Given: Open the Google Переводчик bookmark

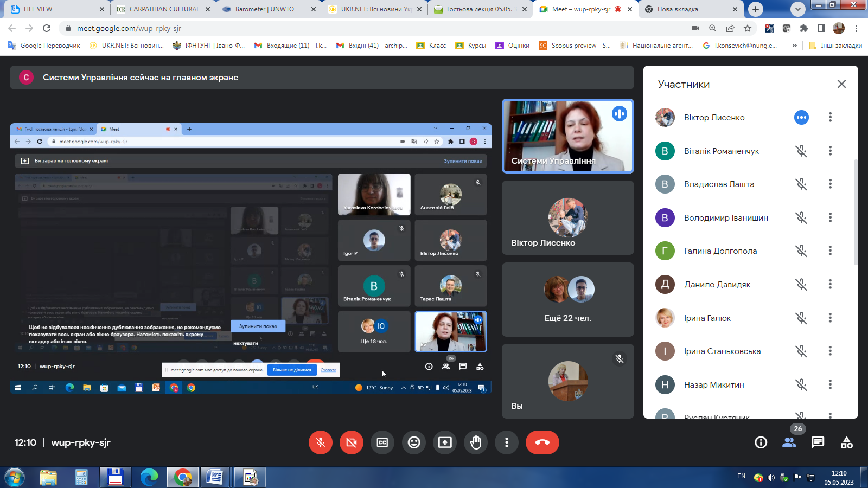Looking at the screenshot, I should 44,46.
